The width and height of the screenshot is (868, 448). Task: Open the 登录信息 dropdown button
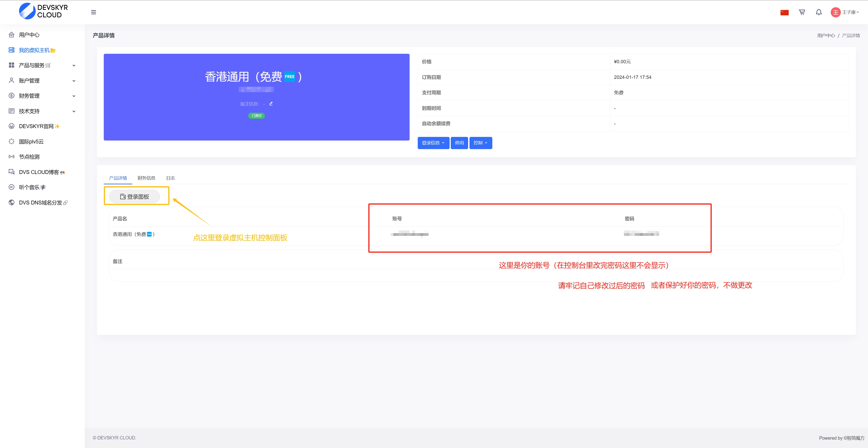click(433, 143)
